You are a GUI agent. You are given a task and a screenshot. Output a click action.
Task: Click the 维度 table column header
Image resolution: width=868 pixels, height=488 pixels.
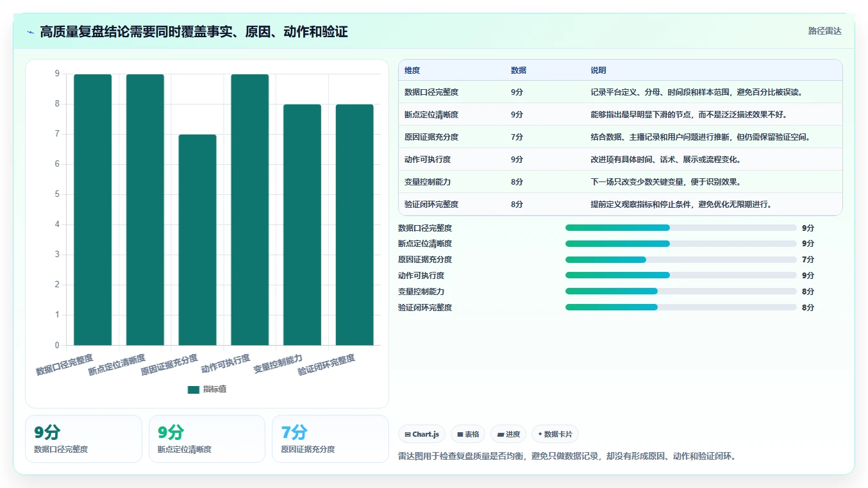[412, 71]
